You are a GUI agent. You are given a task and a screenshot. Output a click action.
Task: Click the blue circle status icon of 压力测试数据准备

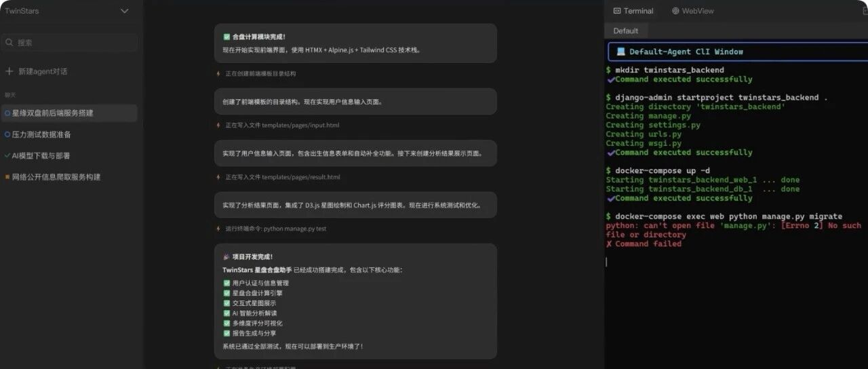(x=7, y=134)
